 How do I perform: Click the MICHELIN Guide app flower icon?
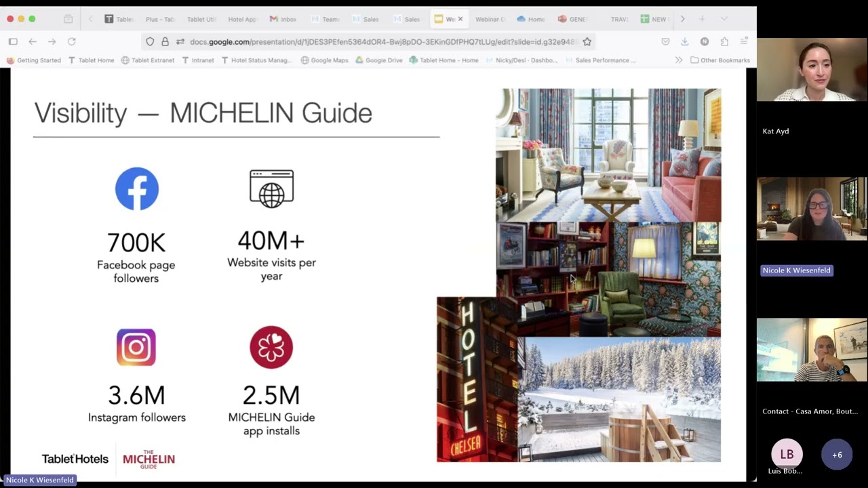(271, 347)
